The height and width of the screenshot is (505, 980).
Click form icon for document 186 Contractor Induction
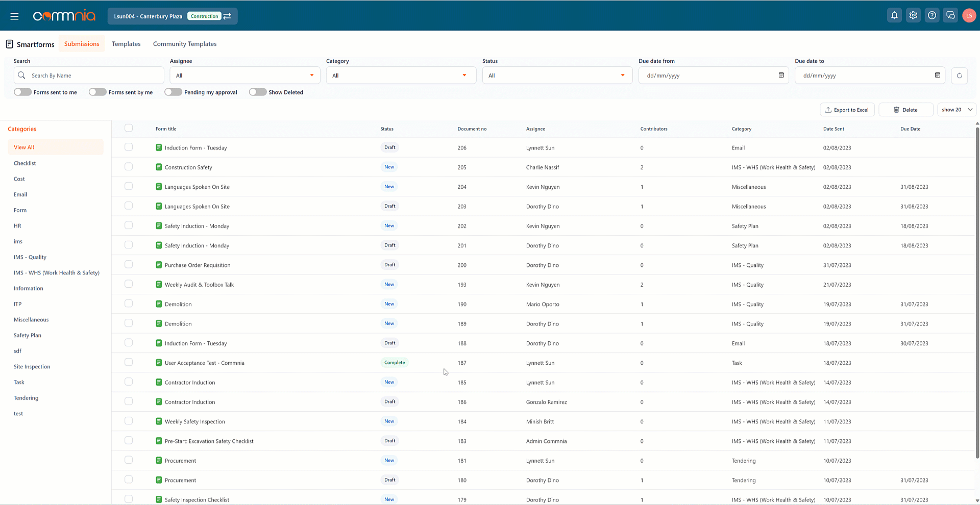(x=159, y=402)
